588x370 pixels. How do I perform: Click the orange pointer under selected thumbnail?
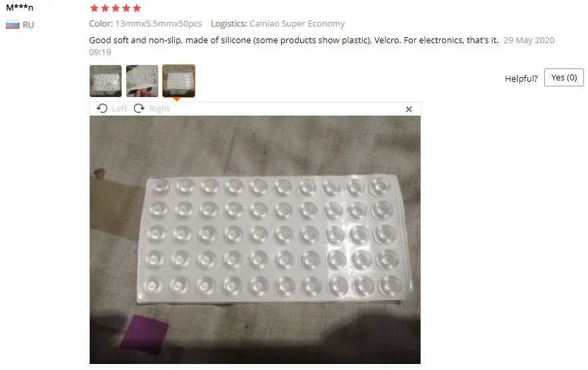tap(176, 100)
